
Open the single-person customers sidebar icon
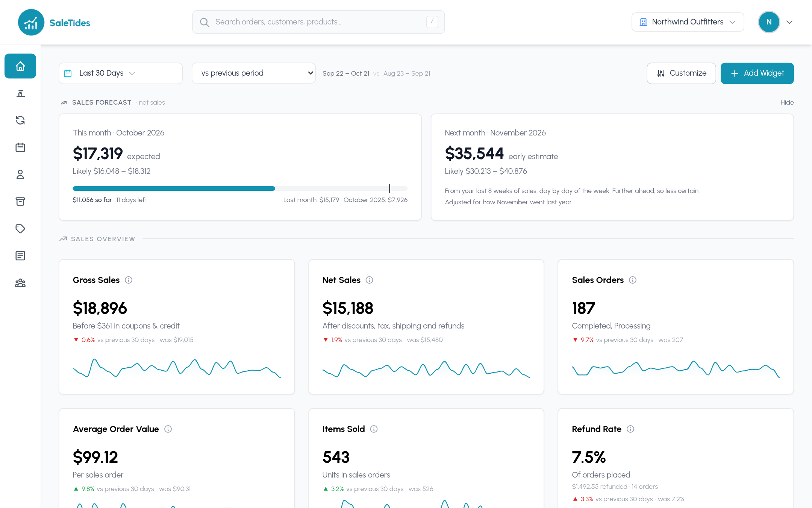20,175
